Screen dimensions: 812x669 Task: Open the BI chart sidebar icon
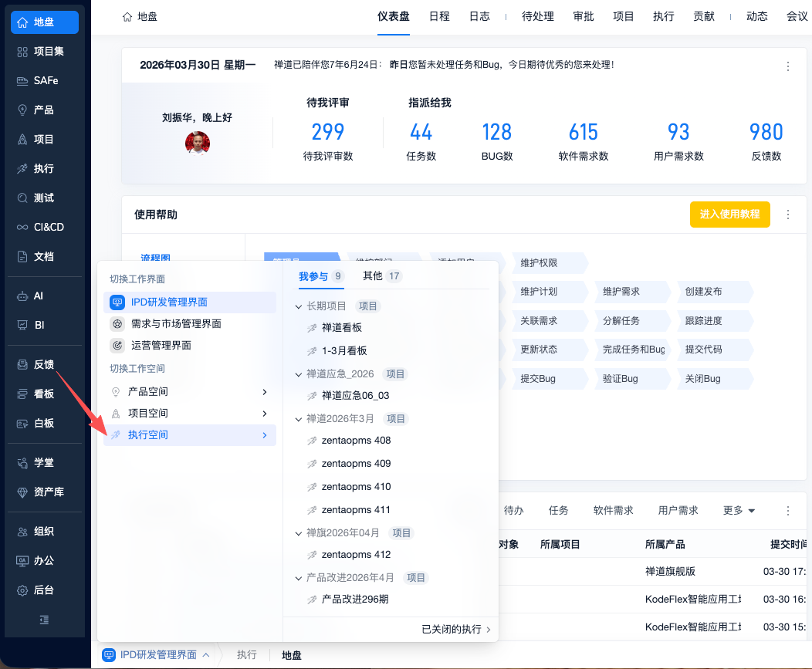click(x=22, y=325)
